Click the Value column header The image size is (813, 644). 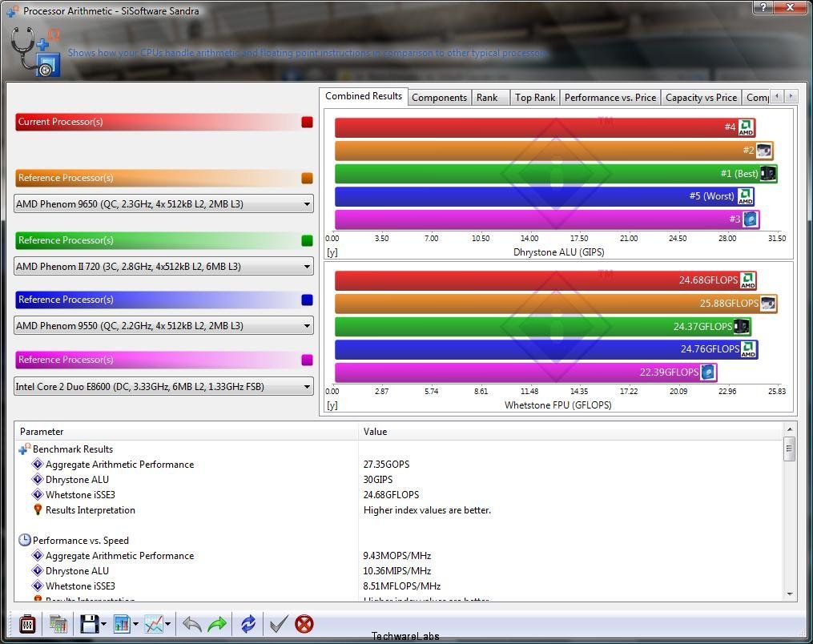[x=570, y=432]
